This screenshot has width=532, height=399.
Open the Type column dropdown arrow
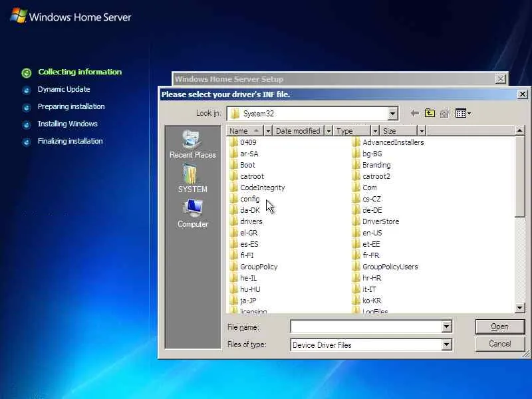pos(375,131)
